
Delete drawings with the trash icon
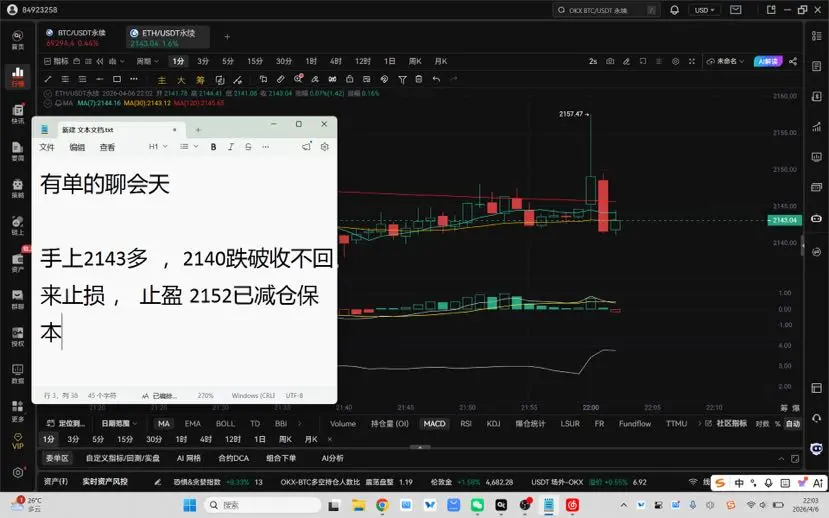pos(419,79)
